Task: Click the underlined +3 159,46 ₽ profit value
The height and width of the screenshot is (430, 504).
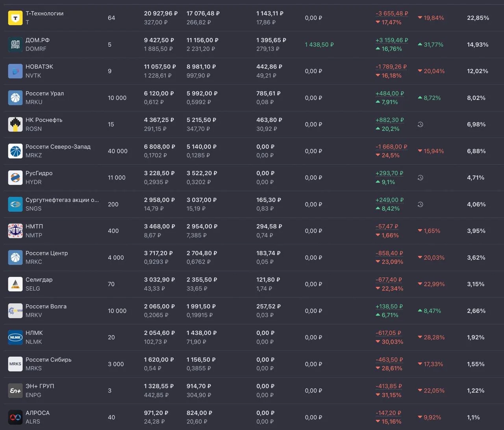Action: (x=392, y=40)
